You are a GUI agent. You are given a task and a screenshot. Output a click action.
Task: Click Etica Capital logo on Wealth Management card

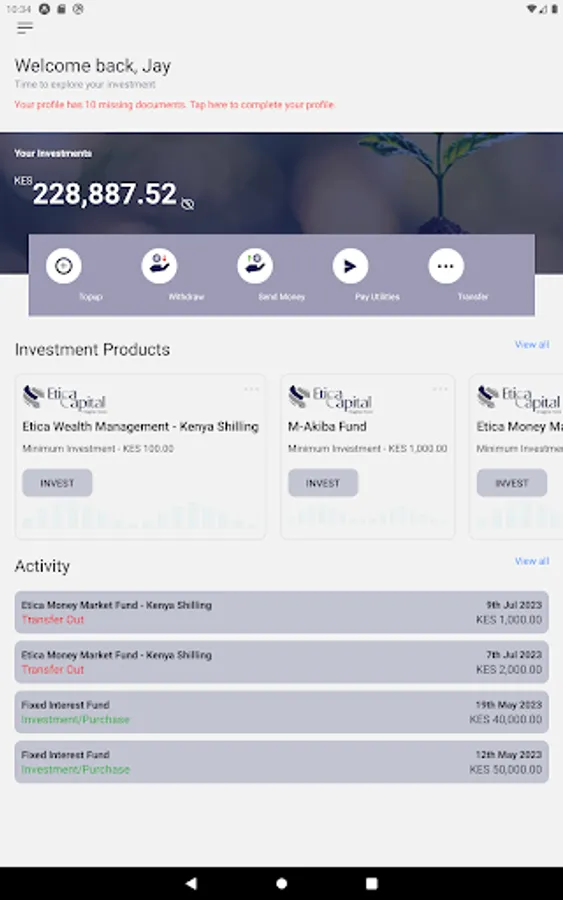click(64, 399)
